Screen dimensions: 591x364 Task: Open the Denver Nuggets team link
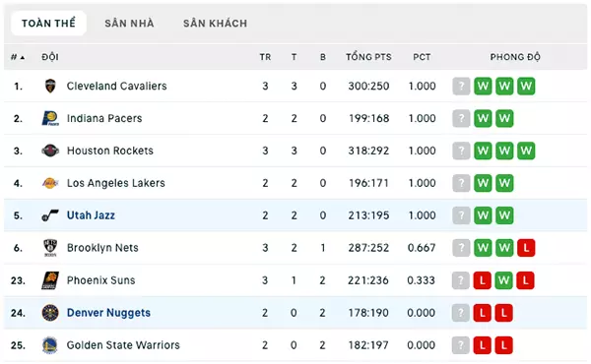tap(108, 313)
